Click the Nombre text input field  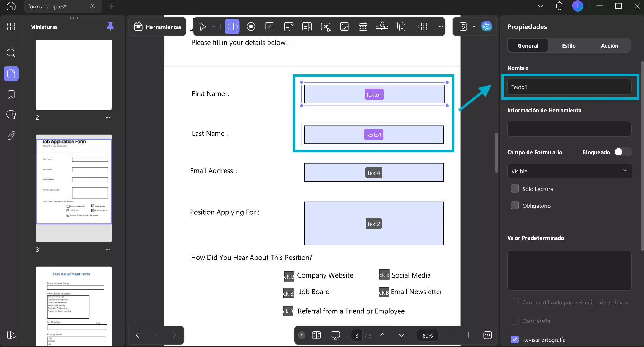(569, 87)
